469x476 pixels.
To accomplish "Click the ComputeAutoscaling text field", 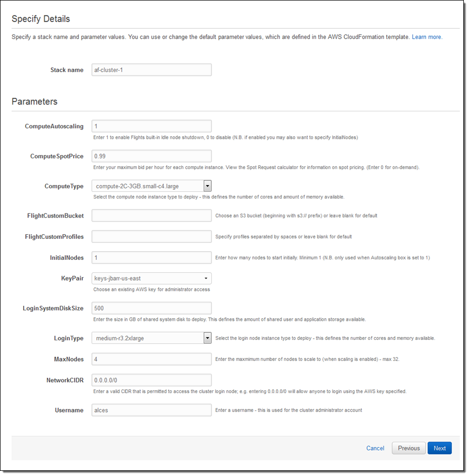I will coord(152,126).
